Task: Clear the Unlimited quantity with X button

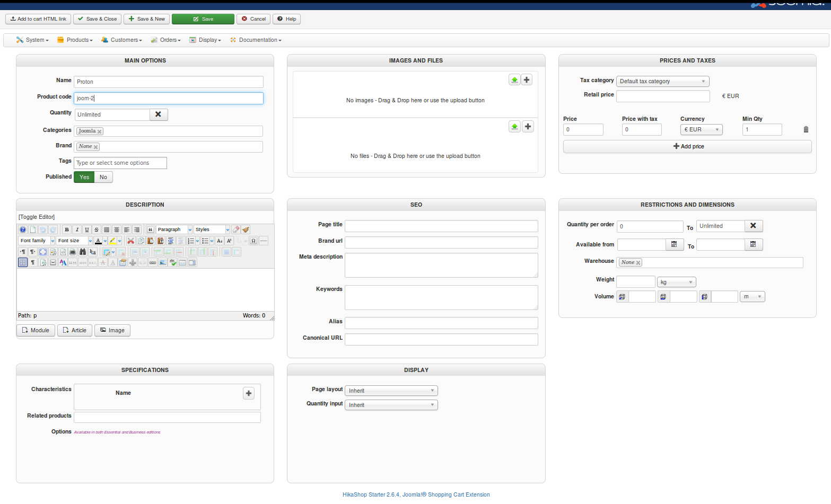Action: coord(158,114)
